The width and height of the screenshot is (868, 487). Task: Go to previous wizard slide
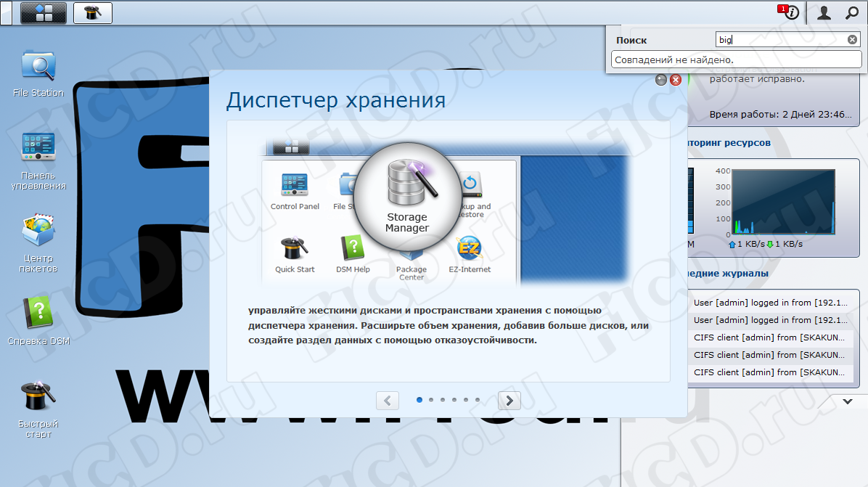(x=388, y=400)
